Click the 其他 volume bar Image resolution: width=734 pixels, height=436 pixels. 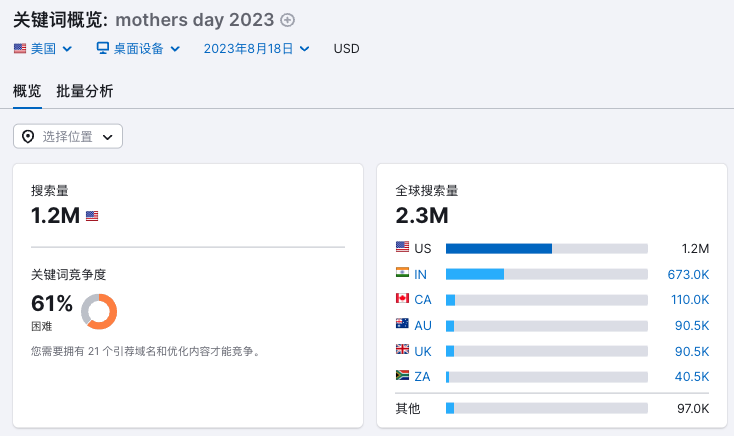pyautogui.click(x=547, y=408)
